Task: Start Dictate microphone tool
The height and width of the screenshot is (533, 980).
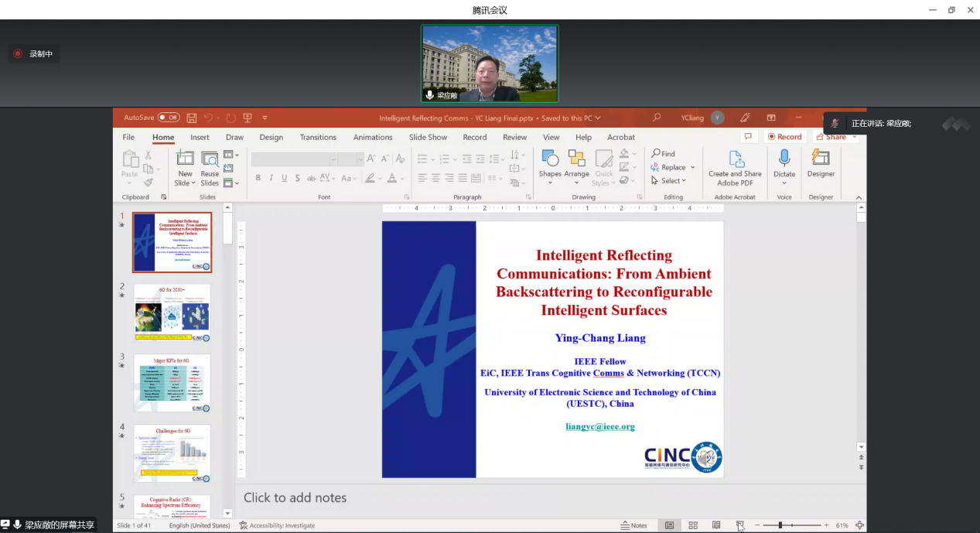Action: [x=784, y=164]
